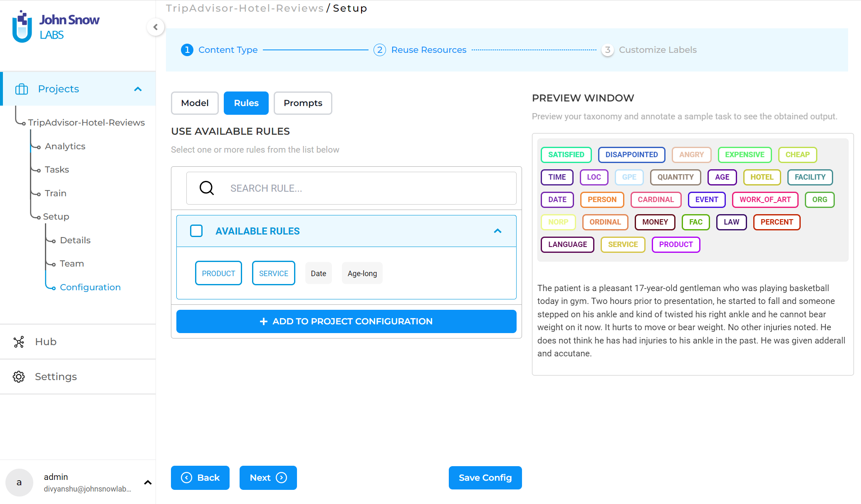This screenshot has width=861, height=504.
Task: Select the ORG label in preview
Action: pos(819,200)
